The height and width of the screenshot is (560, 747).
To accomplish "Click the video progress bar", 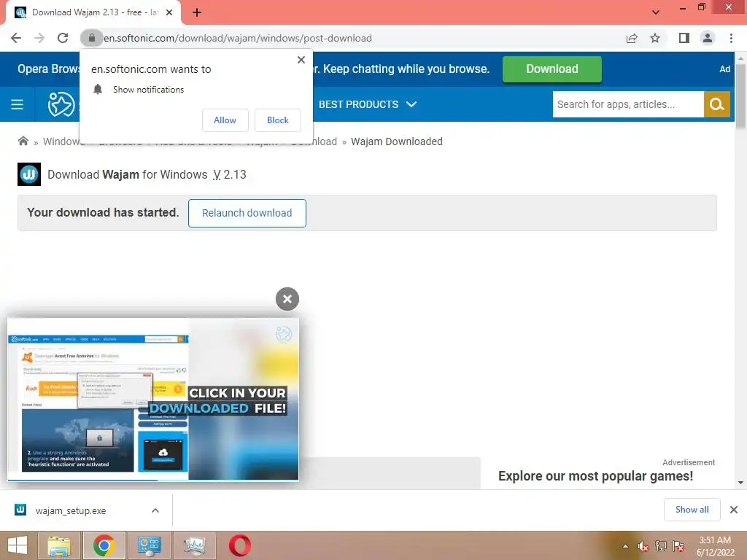I will click(153, 480).
